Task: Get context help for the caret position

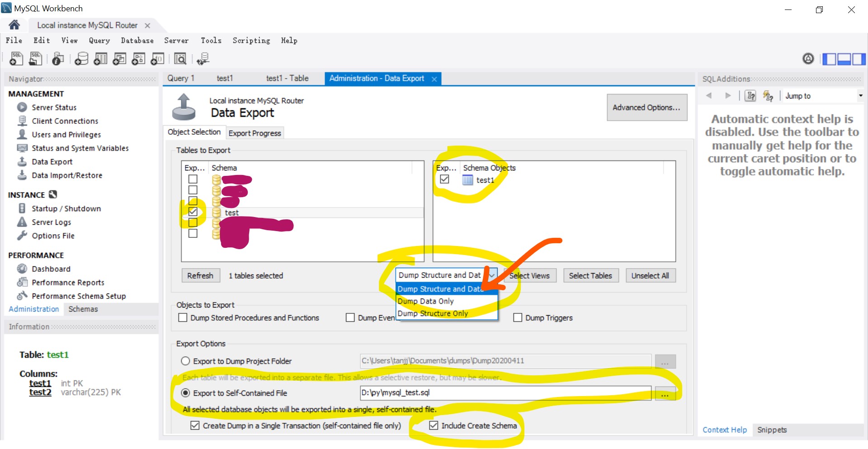Action: (750, 95)
